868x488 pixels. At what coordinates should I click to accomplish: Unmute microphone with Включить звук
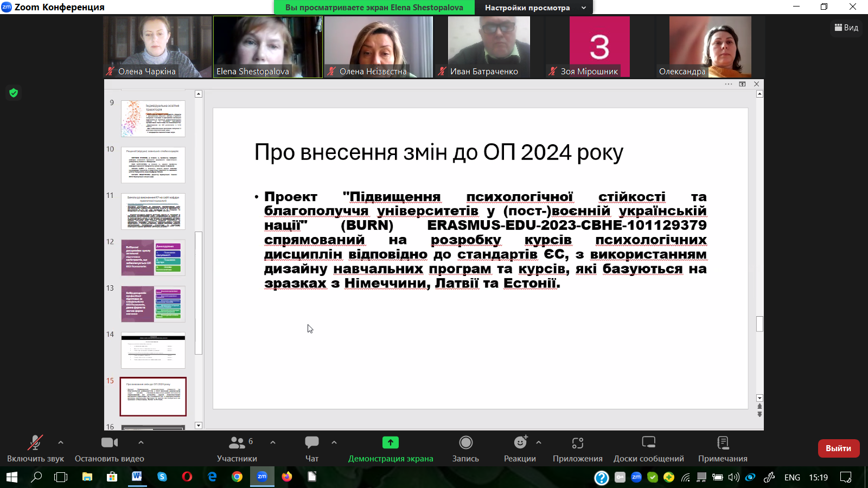click(x=35, y=443)
